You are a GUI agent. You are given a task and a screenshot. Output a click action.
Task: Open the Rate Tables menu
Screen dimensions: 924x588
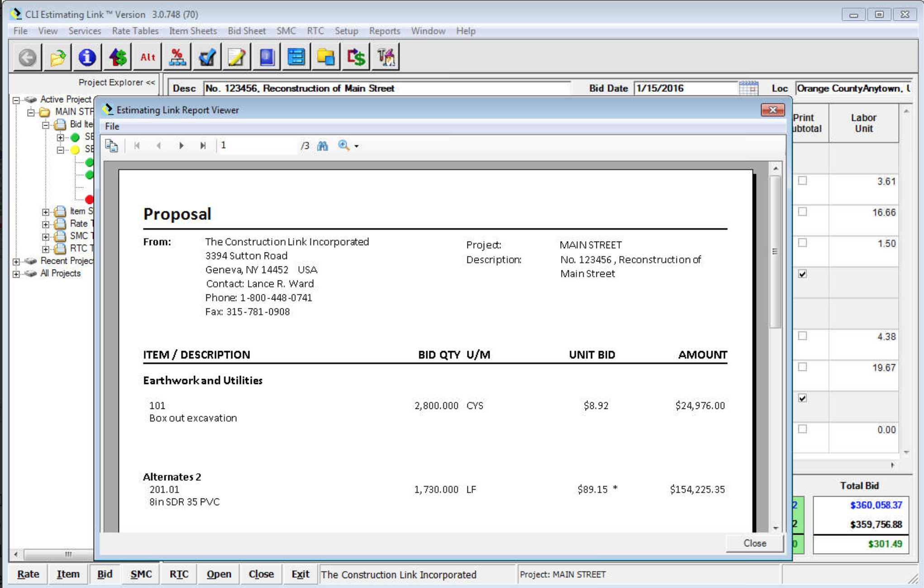point(135,31)
